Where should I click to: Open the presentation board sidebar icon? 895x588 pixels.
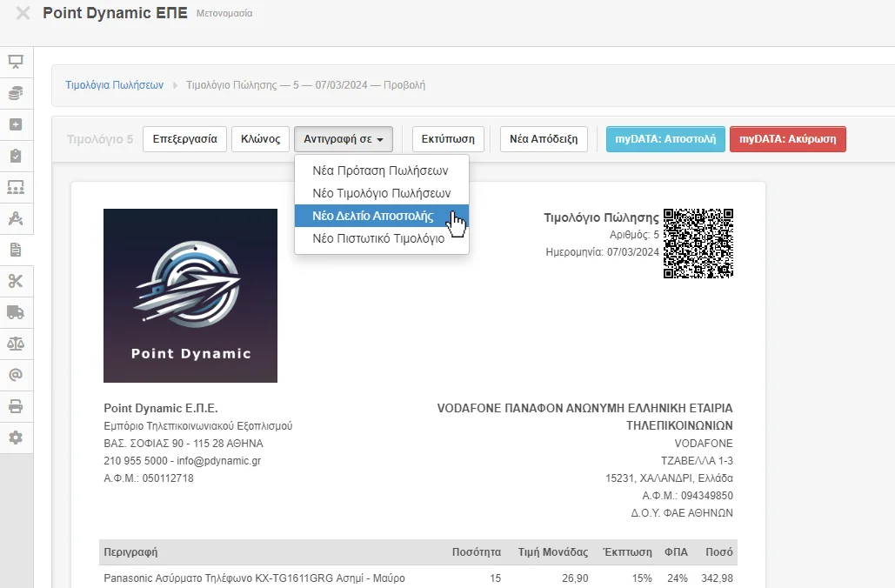(x=16, y=62)
